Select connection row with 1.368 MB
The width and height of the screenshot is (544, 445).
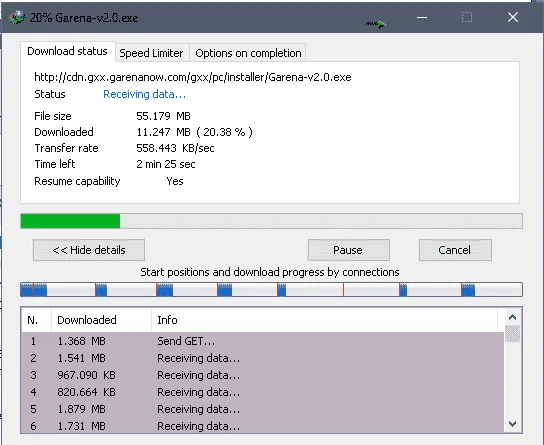(263, 341)
